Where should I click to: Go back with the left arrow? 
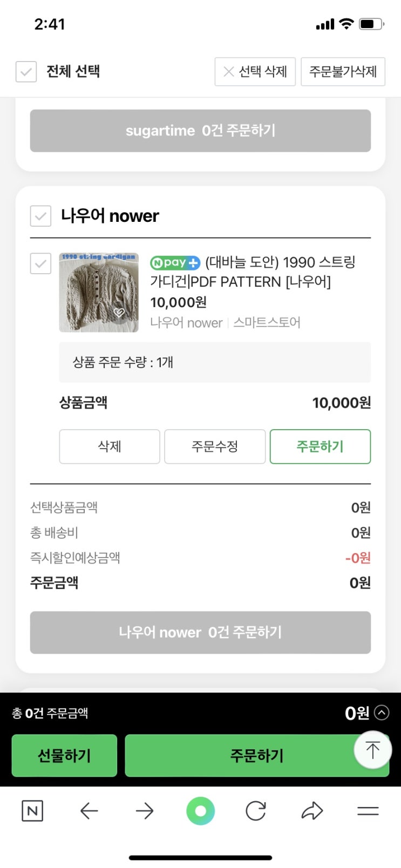click(x=89, y=811)
